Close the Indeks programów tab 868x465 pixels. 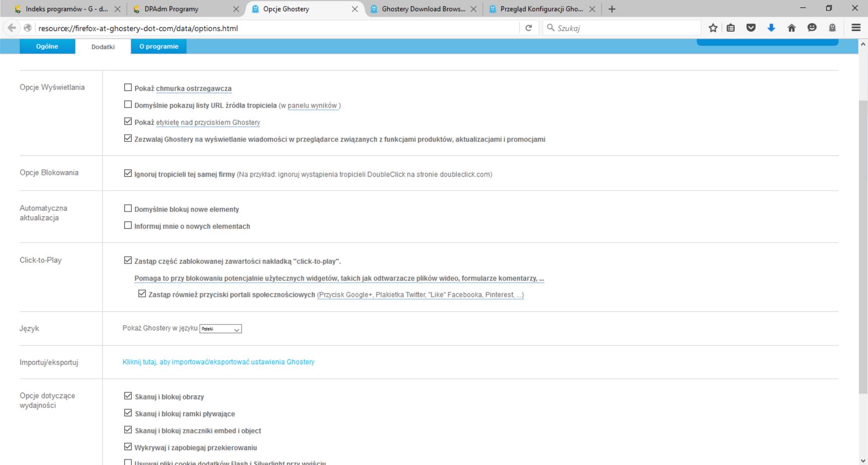pyautogui.click(x=117, y=9)
